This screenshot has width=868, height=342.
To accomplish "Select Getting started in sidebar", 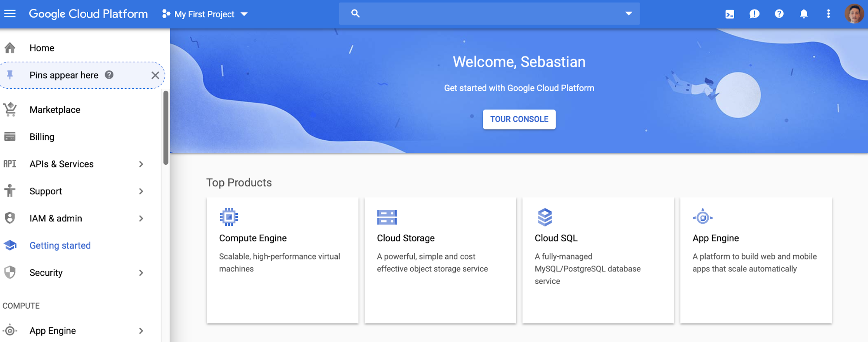I will coord(60,246).
